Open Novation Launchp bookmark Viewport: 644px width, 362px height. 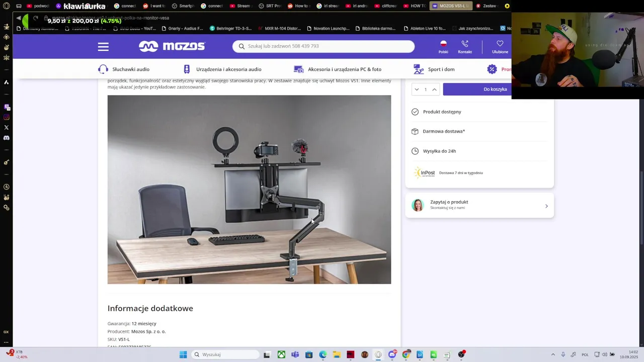click(x=328, y=29)
